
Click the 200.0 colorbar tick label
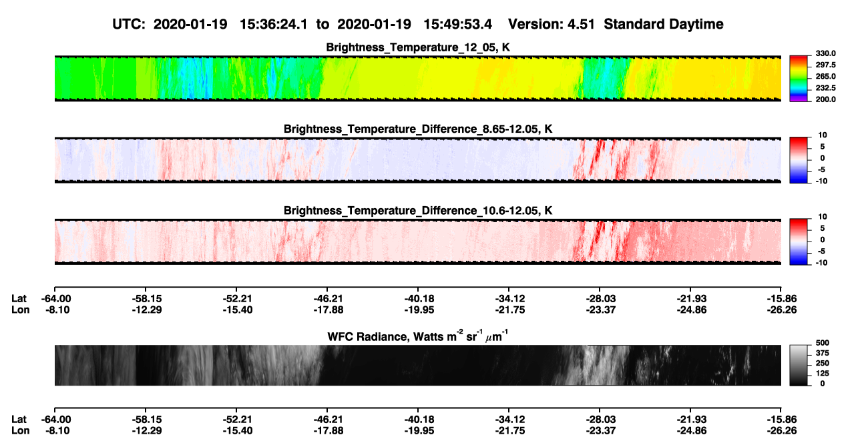(x=826, y=99)
